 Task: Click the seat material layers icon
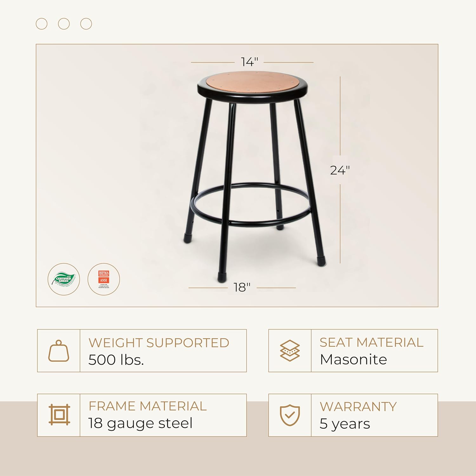point(290,351)
